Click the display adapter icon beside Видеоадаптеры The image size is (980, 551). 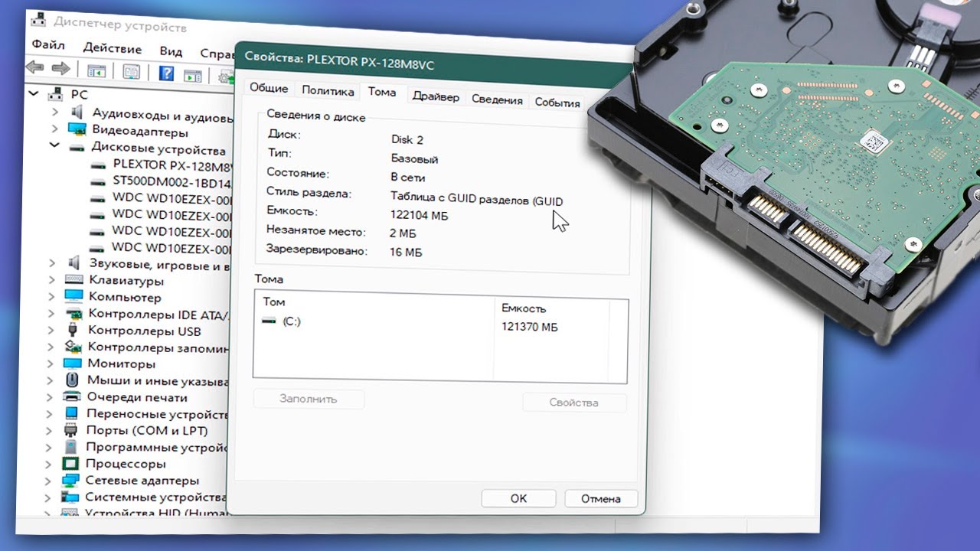pos(77,131)
